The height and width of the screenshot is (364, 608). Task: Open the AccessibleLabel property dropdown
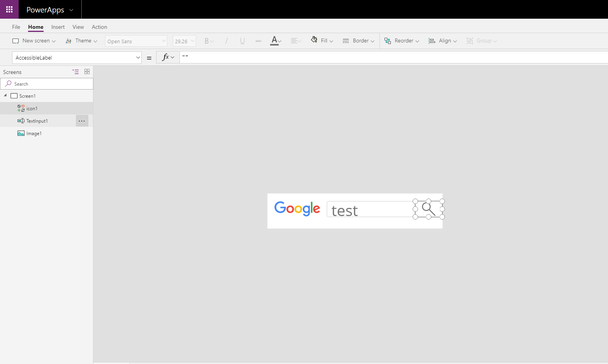tap(77, 58)
